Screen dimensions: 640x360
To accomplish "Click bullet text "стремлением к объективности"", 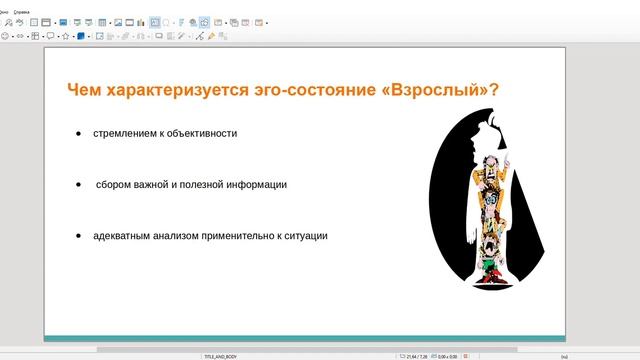I will tap(165, 133).
